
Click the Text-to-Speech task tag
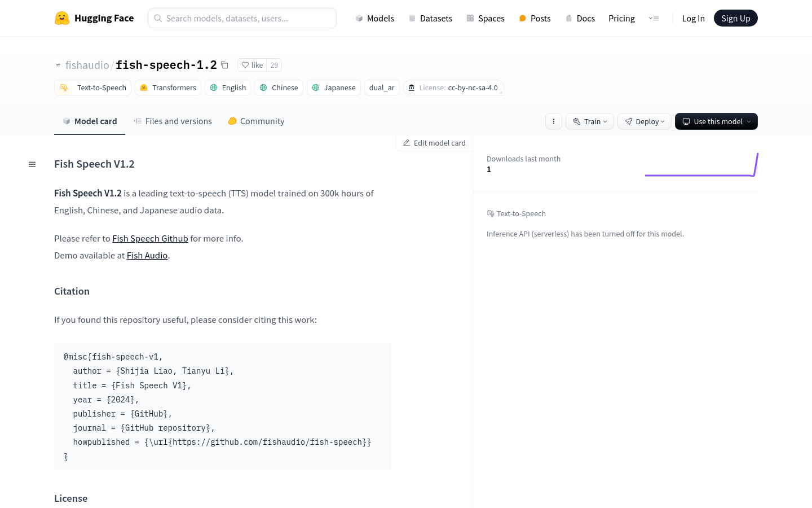coord(93,87)
